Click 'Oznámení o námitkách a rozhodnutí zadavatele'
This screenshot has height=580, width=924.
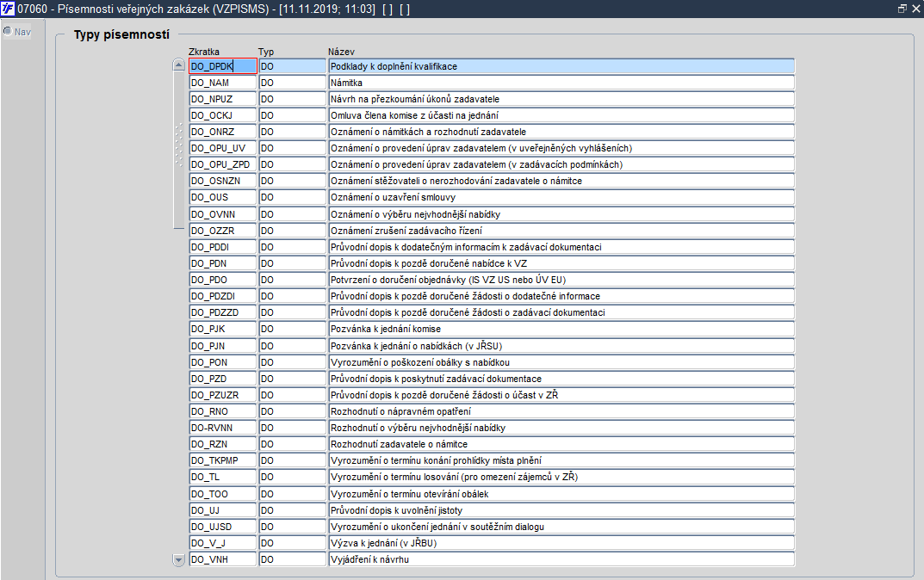(x=561, y=132)
